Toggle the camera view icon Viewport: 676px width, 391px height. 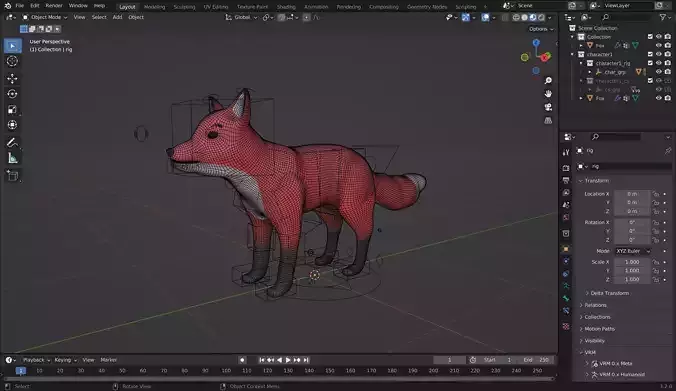click(x=548, y=107)
